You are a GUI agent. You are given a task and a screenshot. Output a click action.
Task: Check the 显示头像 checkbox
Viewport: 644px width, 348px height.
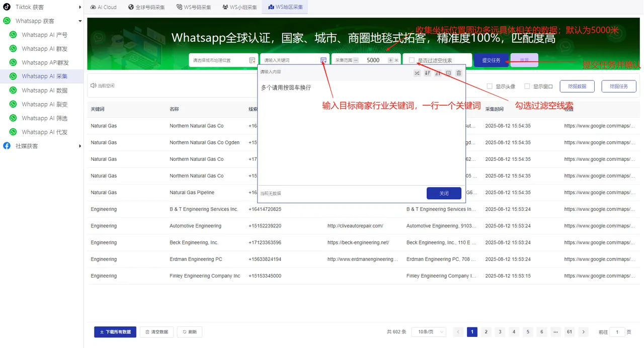tap(489, 86)
